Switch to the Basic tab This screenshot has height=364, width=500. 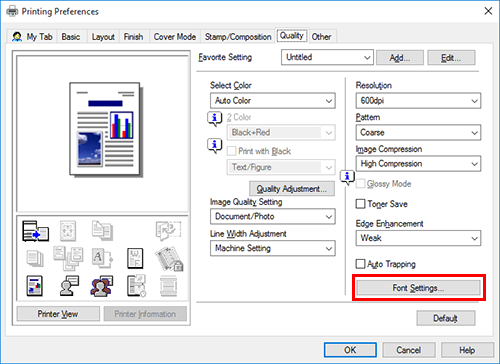(x=71, y=37)
